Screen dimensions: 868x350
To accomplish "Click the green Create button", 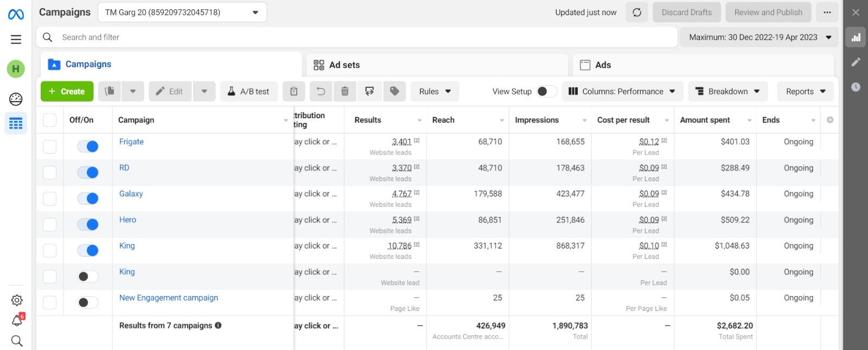I will tap(67, 91).
